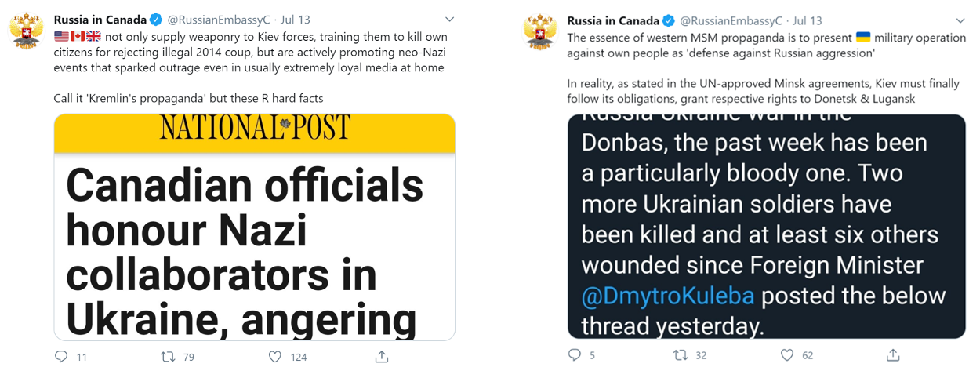This screenshot has width=980, height=378.
Task: Open the National Post headline image
Action: [255, 227]
